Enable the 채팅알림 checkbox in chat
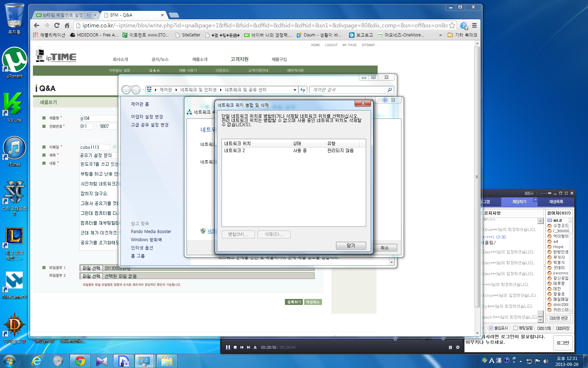588x368 pixels. [x=516, y=328]
